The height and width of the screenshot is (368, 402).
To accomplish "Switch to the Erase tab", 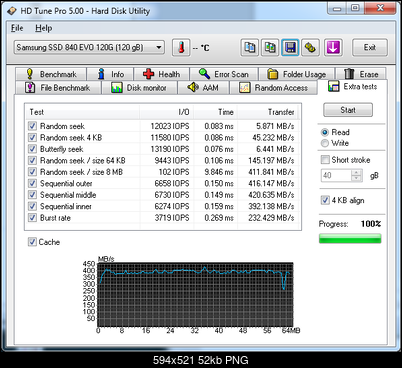I will point(361,74).
